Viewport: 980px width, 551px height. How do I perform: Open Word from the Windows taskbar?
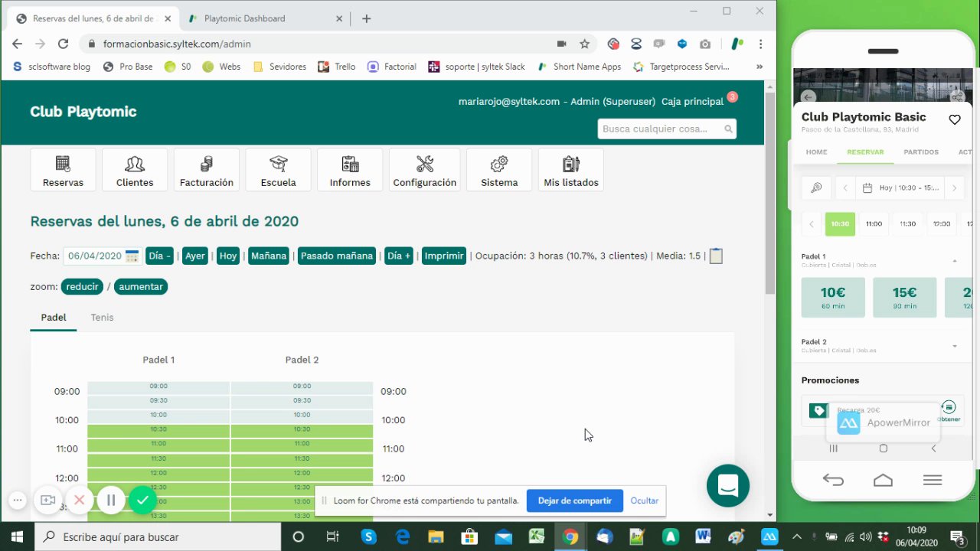[x=704, y=536]
